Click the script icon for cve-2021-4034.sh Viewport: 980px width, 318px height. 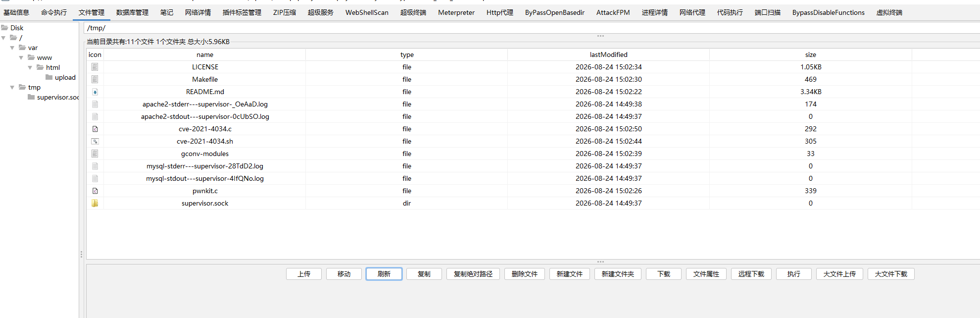[x=95, y=141]
